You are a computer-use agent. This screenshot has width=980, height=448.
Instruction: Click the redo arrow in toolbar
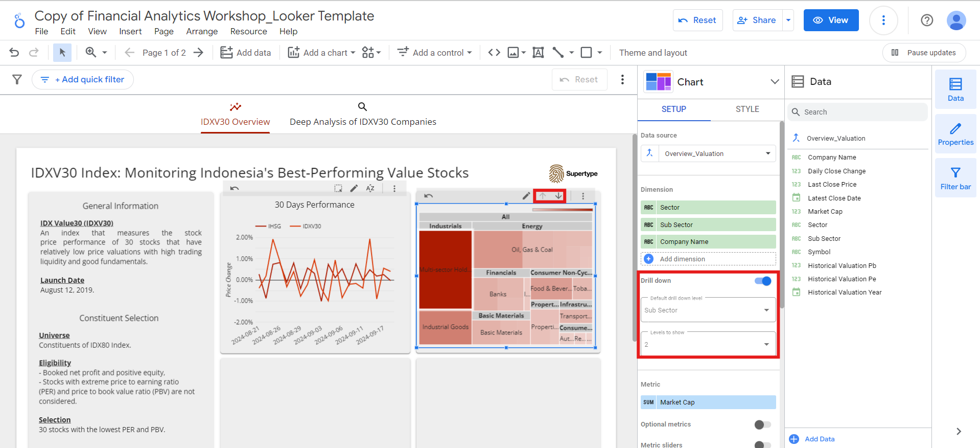pyautogui.click(x=34, y=53)
